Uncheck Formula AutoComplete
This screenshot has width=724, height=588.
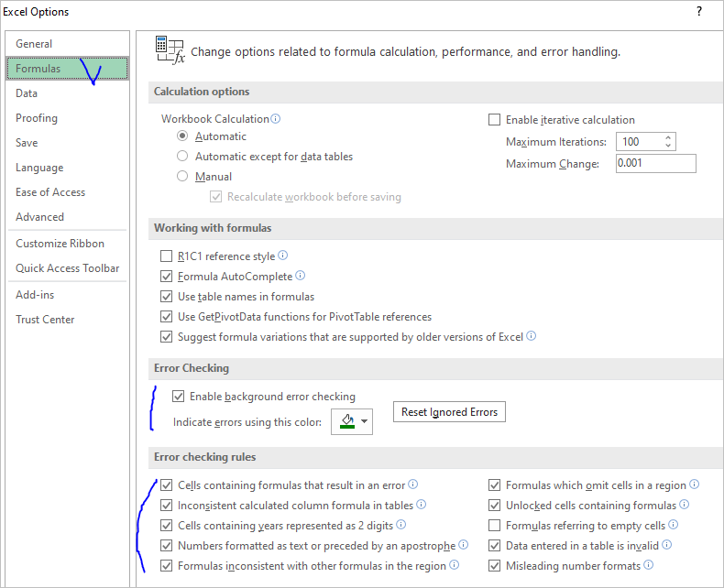click(166, 277)
